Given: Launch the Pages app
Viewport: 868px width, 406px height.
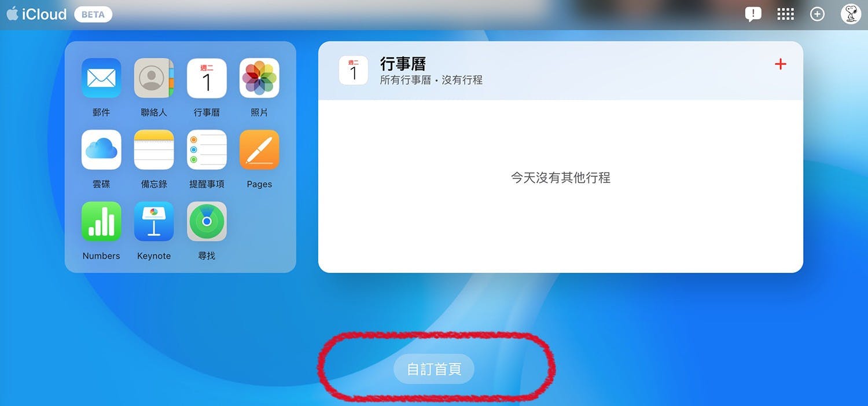Looking at the screenshot, I should pos(259,149).
